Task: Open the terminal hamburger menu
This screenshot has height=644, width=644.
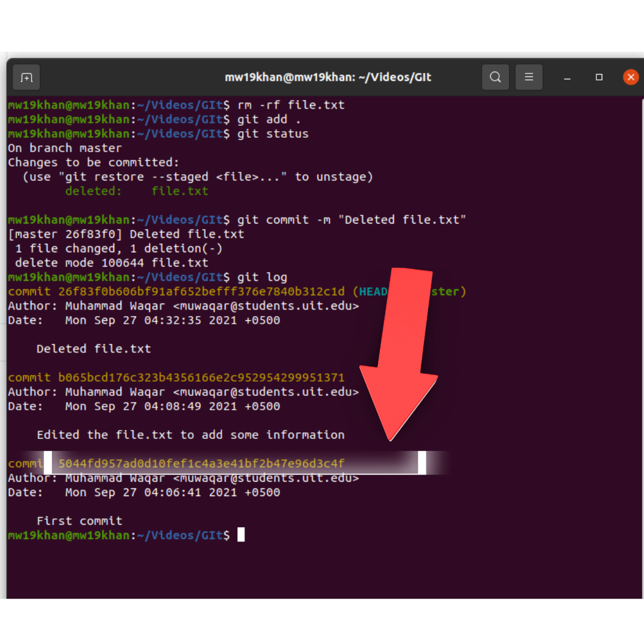Action: tap(529, 77)
